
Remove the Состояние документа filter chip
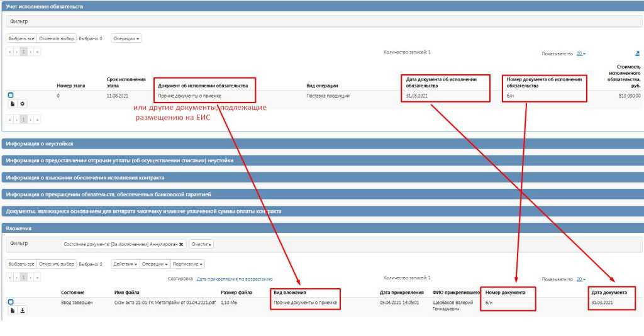click(x=181, y=244)
